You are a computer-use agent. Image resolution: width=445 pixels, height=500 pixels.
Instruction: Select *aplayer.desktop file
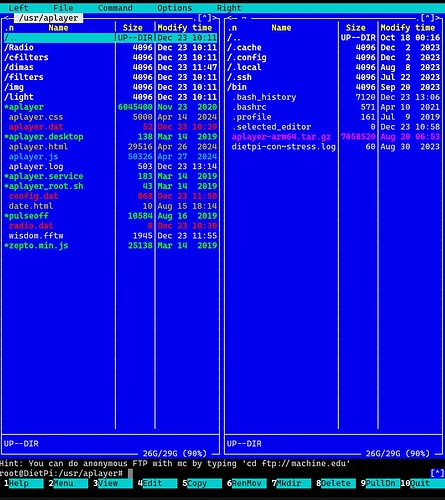(x=110, y=137)
